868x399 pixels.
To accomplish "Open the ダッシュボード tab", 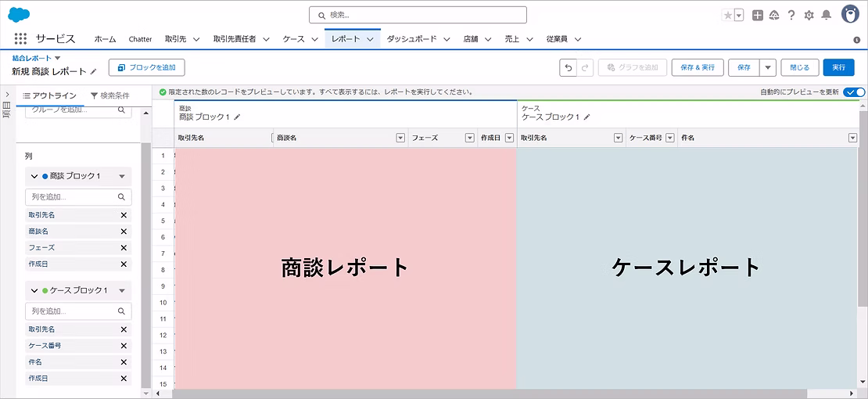I will [411, 39].
